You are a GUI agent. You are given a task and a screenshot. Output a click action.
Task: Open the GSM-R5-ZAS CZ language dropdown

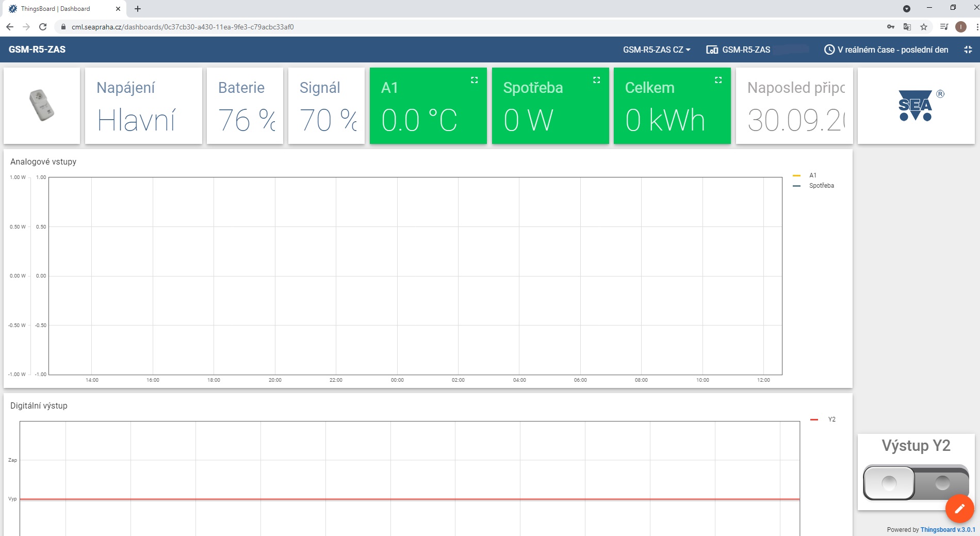(x=656, y=50)
